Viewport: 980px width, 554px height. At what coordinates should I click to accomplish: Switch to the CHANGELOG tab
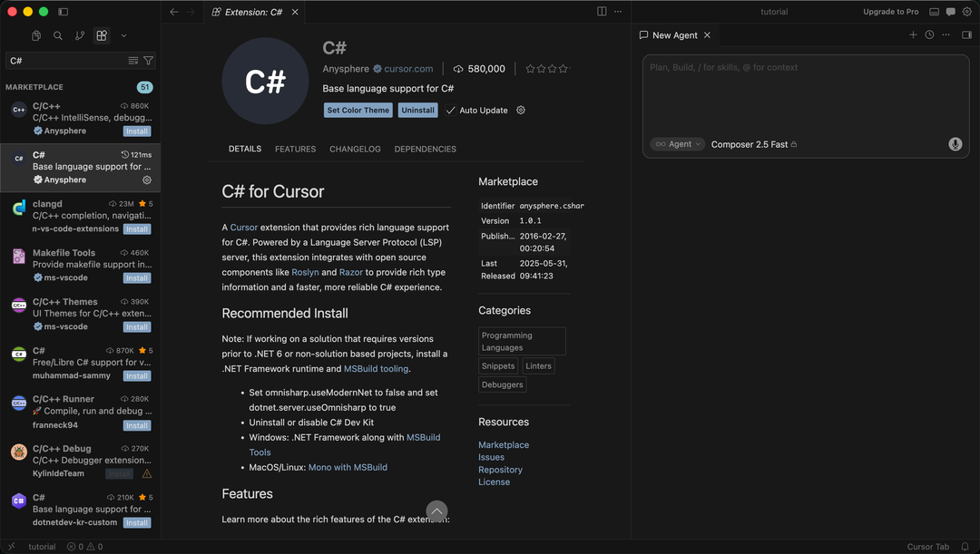tap(355, 149)
